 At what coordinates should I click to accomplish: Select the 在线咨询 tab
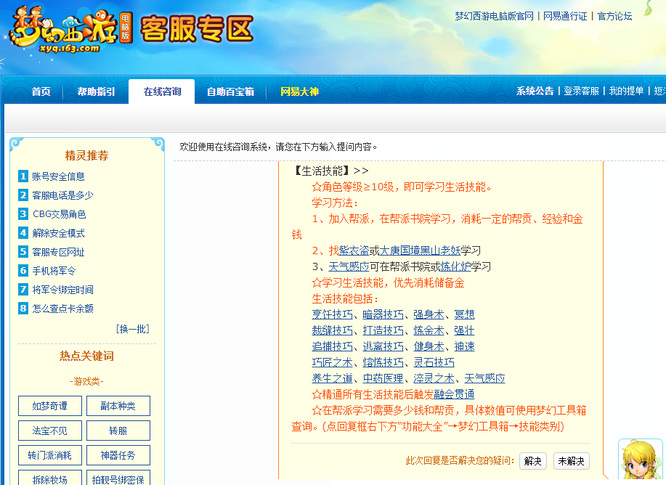tap(162, 91)
